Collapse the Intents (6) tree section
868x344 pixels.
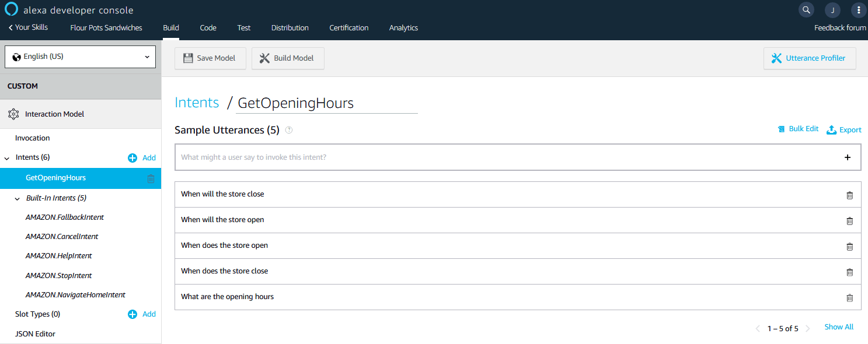coord(7,158)
